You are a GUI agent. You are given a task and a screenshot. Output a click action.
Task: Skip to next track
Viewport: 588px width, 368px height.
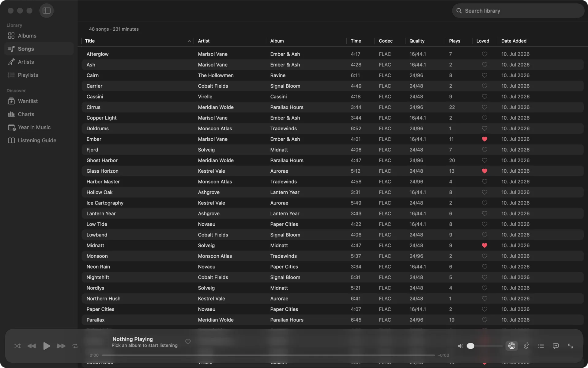[61, 346]
